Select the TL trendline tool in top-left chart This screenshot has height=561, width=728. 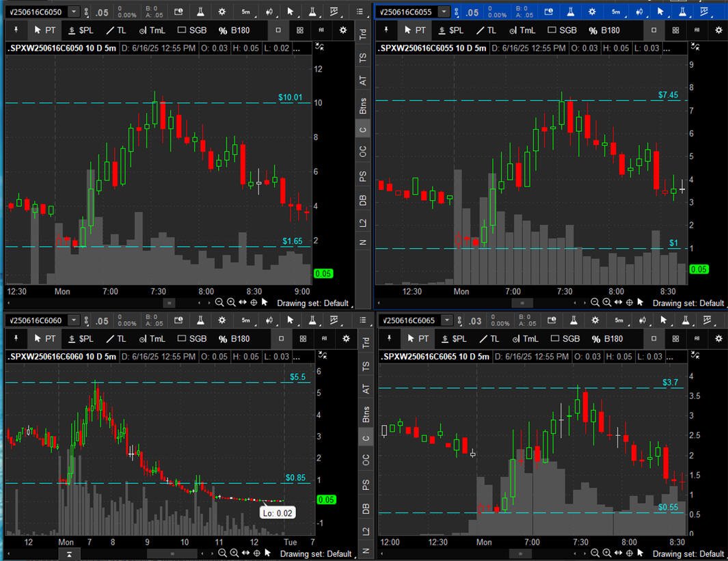[116, 30]
